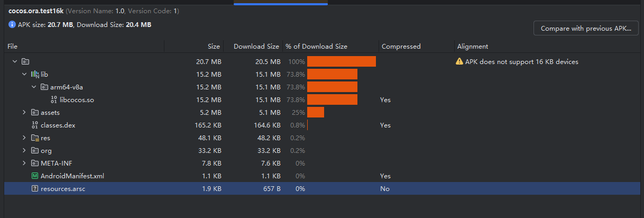The image size is (644, 218).
Task: Expand the assets folder
Action: tap(24, 113)
